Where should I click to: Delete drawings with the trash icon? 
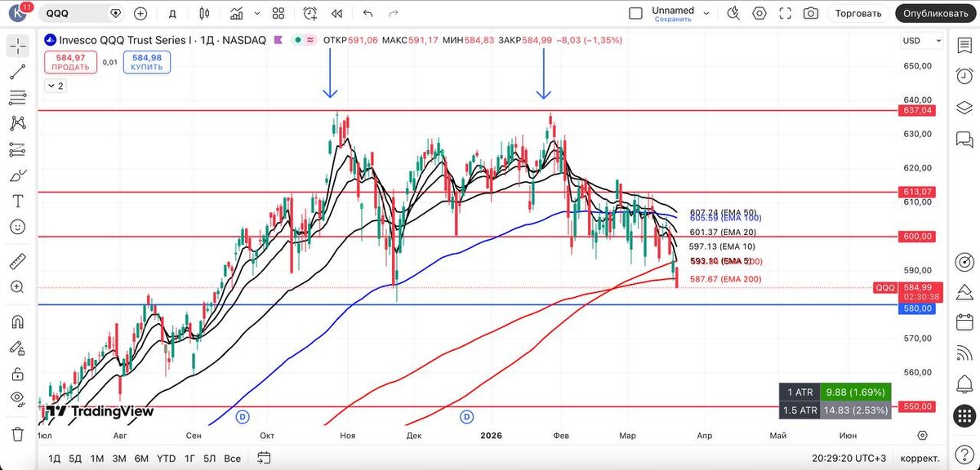pos(17,433)
